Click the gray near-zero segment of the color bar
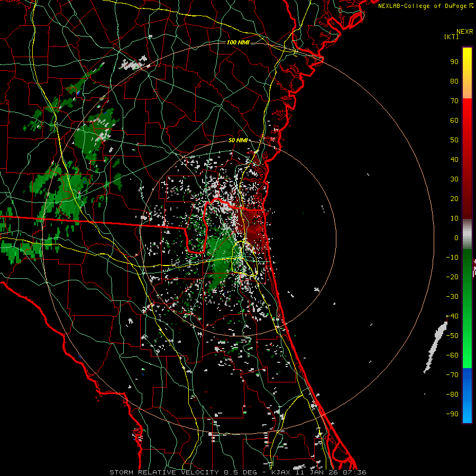 coord(467,234)
